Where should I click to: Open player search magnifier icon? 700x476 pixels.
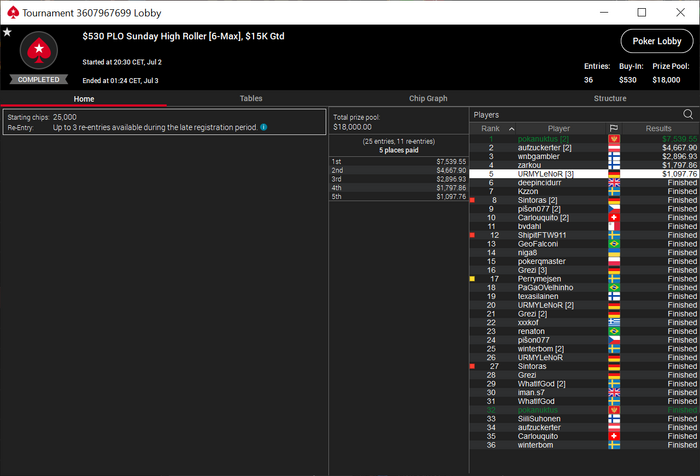[688, 114]
